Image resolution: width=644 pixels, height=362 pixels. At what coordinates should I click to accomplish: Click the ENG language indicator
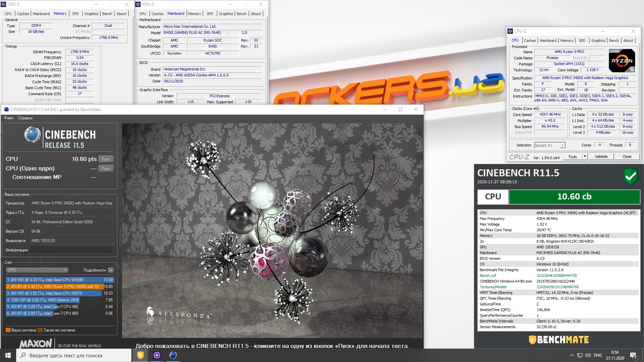click(x=598, y=355)
